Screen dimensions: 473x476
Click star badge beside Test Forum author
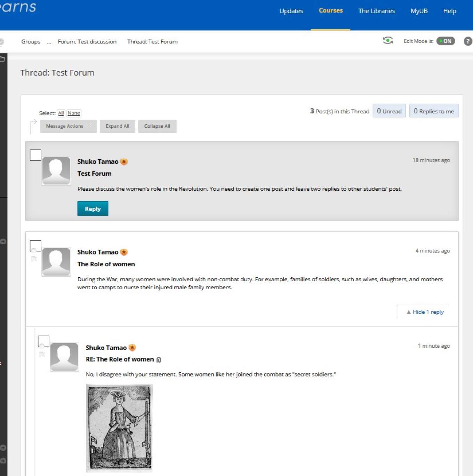124,162
